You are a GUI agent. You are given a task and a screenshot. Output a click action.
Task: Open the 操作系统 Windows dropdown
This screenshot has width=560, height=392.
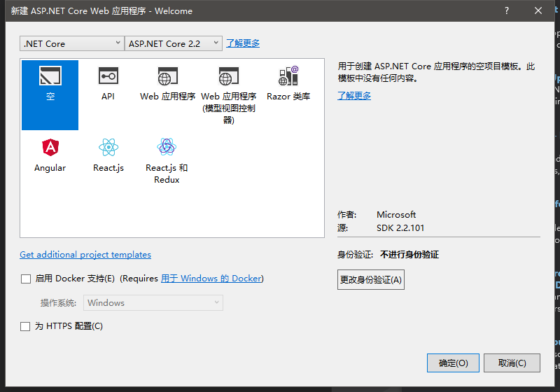click(x=153, y=302)
